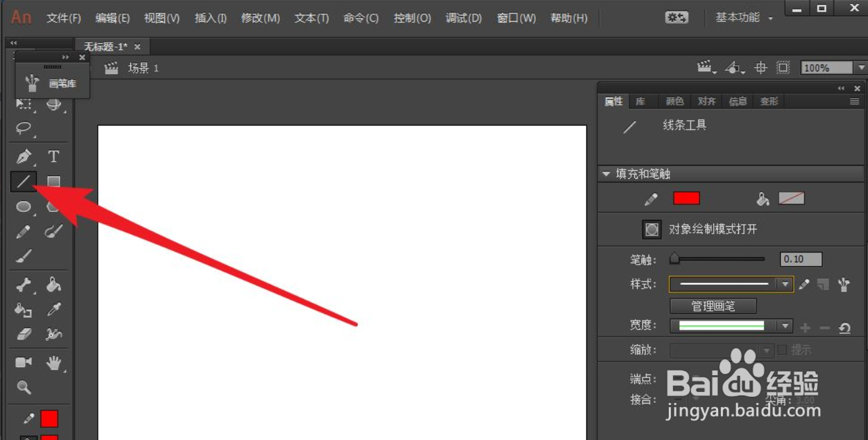
Task: Open the 窗口(W) menu
Action: pyautogui.click(x=517, y=18)
